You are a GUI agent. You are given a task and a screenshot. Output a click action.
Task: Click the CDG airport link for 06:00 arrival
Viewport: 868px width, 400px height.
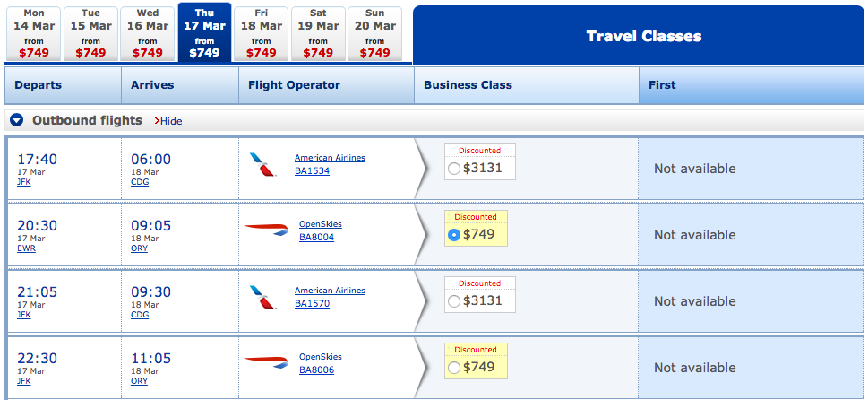pos(139,181)
